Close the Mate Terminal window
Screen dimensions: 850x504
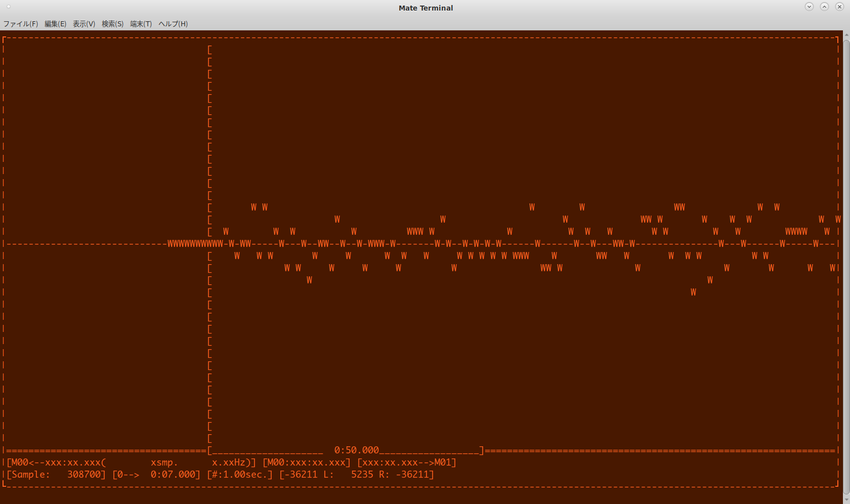point(839,7)
